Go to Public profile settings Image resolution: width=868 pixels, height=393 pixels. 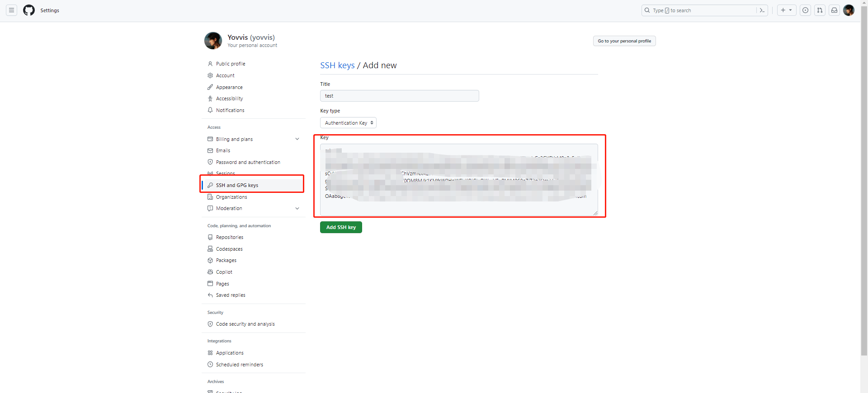tap(231, 64)
